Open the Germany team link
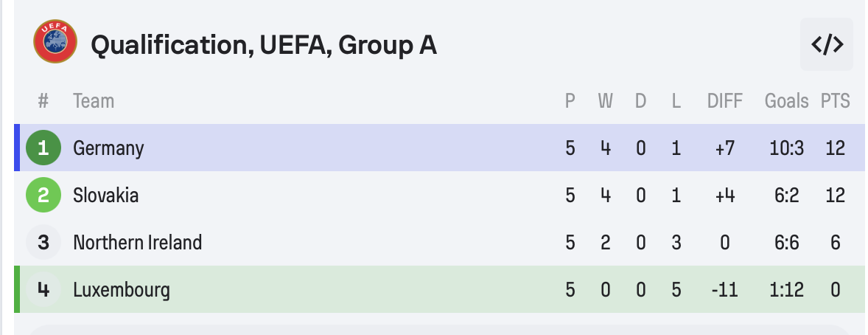The height and width of the screenshot is (335, 868). click(x=108, y=148)
